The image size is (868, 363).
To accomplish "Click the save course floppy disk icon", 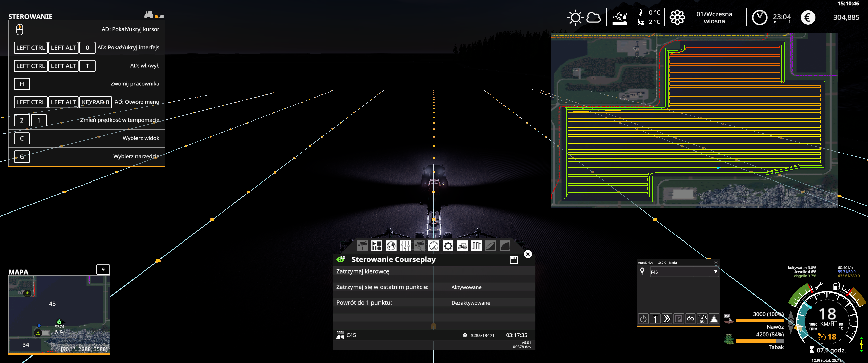I will pyautogui.click(x=513, y=259).
